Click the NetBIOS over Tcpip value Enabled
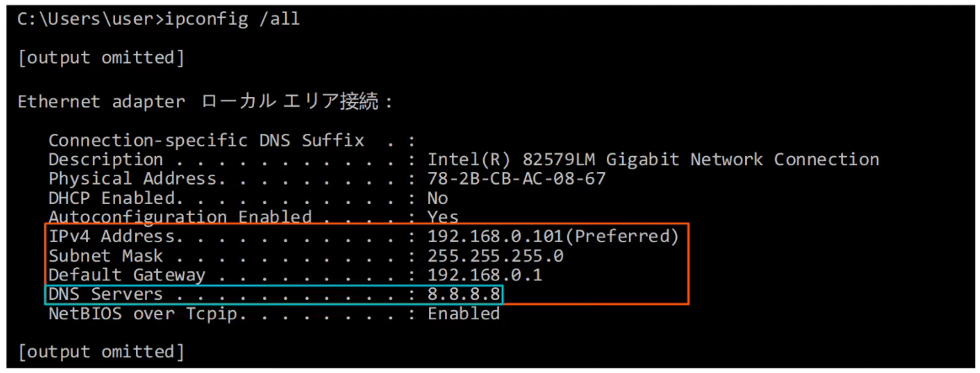The image size is (980, 373). click(x=464, y=314)
